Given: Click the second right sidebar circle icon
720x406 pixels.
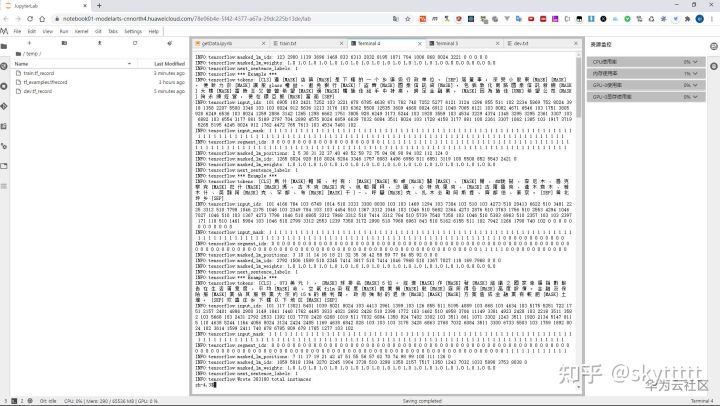Looking at the screenshot, I should coord(714,66).
